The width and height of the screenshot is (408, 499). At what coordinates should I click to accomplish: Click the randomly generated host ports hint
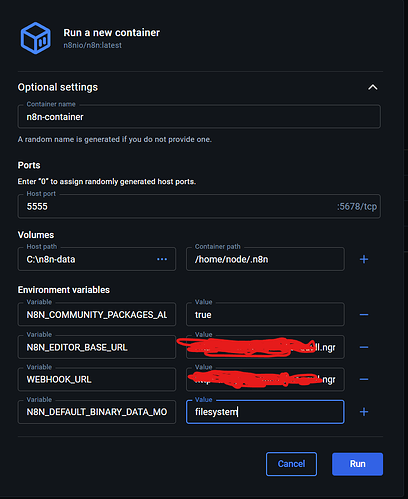pyautogui.click(x=107, y=182)
